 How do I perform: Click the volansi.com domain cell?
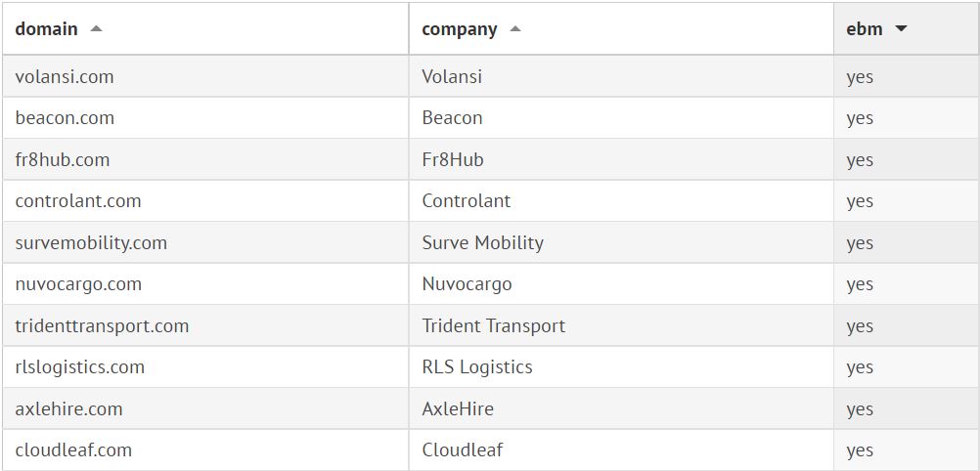coord(65,76)
